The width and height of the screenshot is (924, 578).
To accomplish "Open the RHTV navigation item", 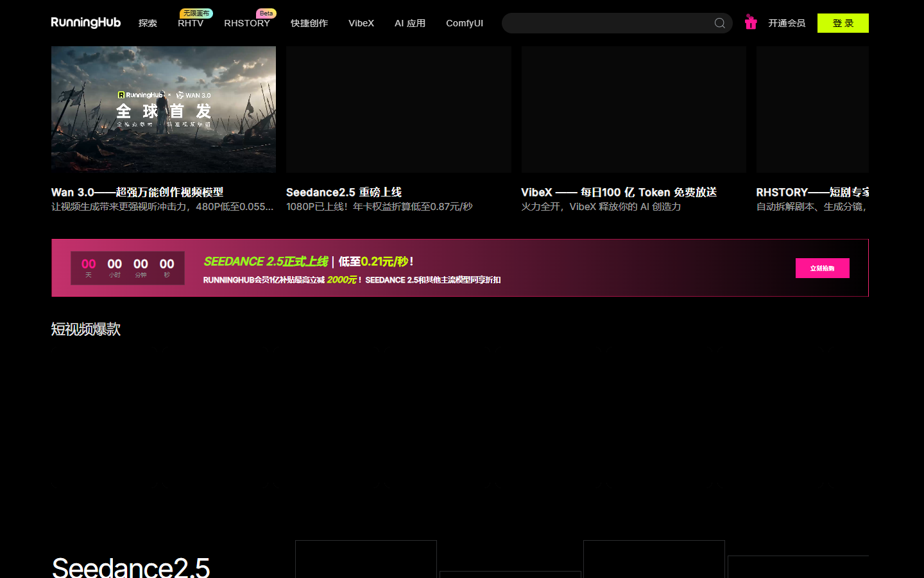I will point(191,23).
